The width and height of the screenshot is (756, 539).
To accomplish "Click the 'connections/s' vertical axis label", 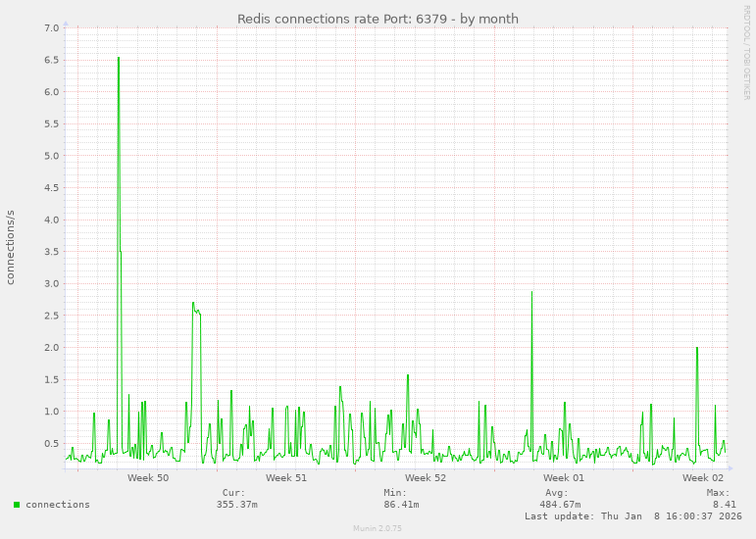I will coord(10,248).
